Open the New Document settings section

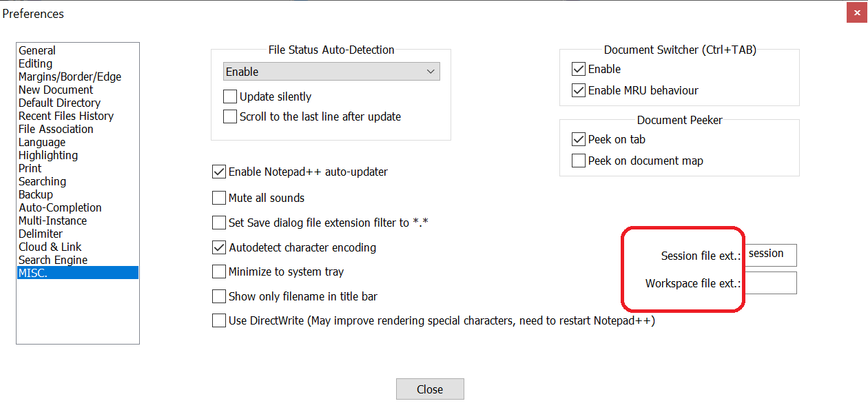click(x=55, y=90)
